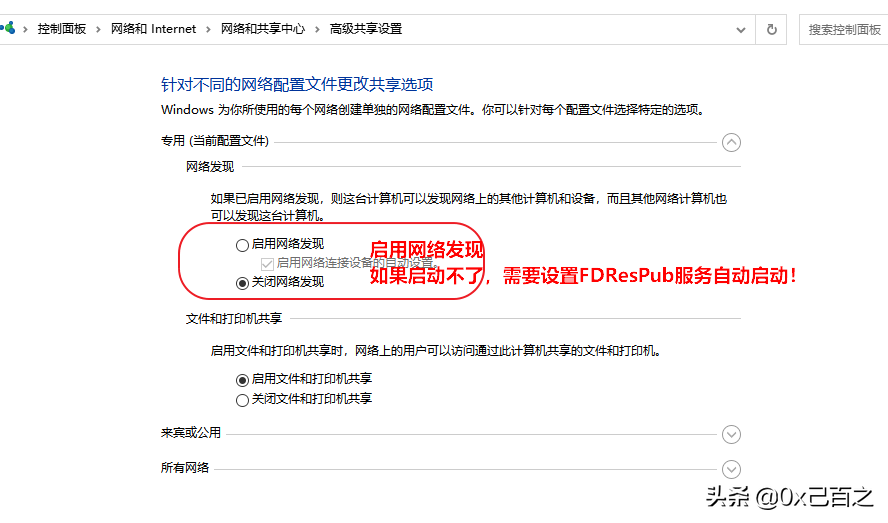This screenshot has width=888, height=523.
Task: Click the 文件和打印机共享 section label
Action: tap(234, 318)
